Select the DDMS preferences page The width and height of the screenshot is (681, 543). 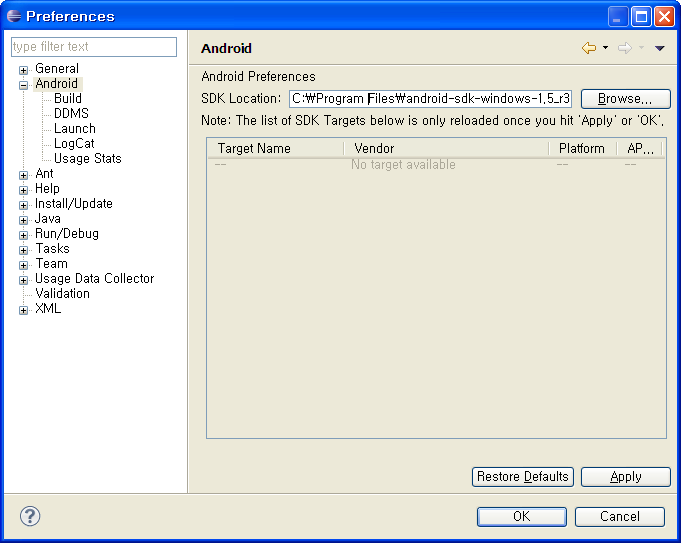(x=71, y=113)
